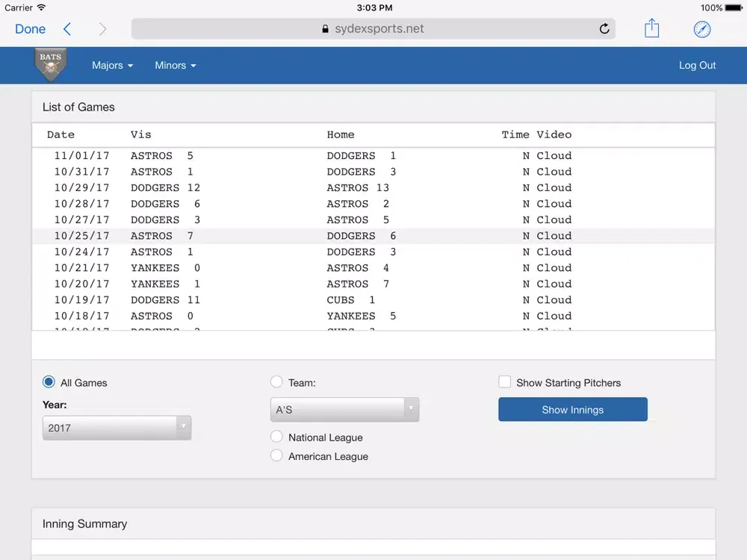
Task: Click Cloud video for 10/18/17 game
Action: (x=554, y=316)
